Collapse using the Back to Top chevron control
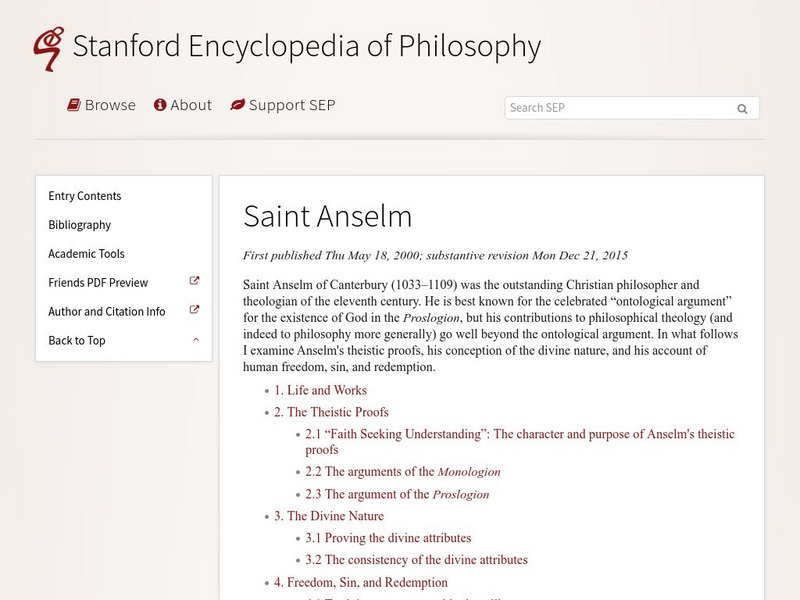Image resolution: width=800 pixels, height=600 pixels. click(x=197, y=341)
